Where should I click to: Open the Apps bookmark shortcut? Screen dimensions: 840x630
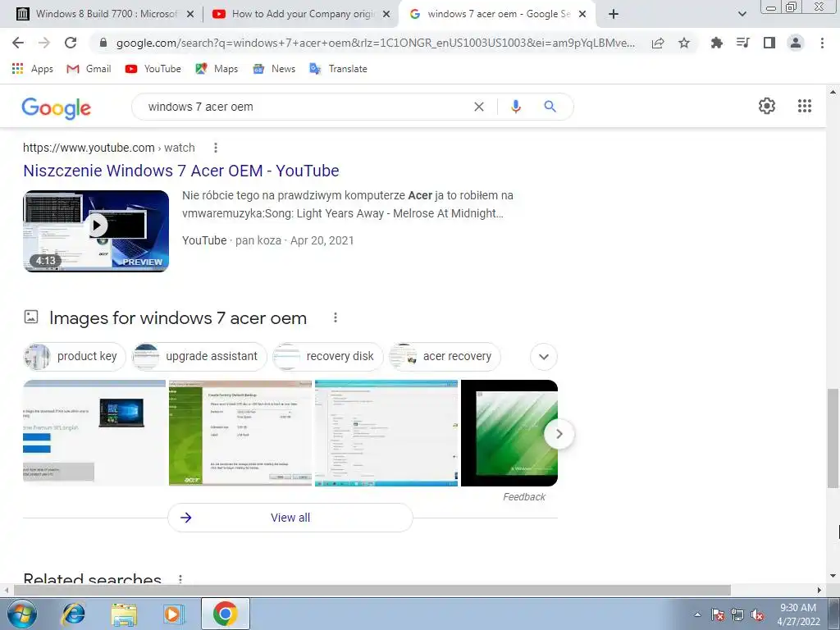[x=33, y=69]
